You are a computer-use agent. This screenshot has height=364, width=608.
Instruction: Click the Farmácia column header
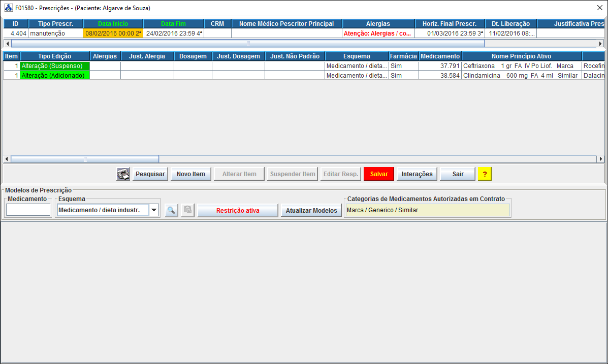click(404, 56)
